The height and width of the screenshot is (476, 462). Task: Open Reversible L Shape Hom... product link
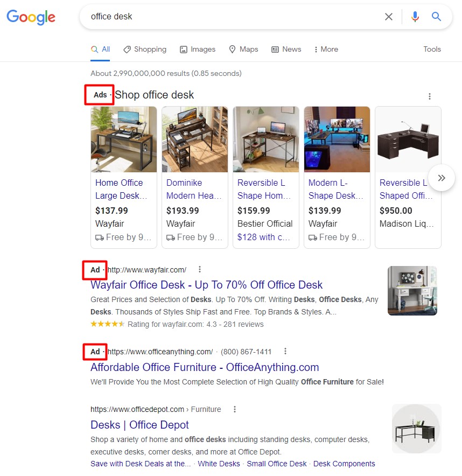pos(264,189)
